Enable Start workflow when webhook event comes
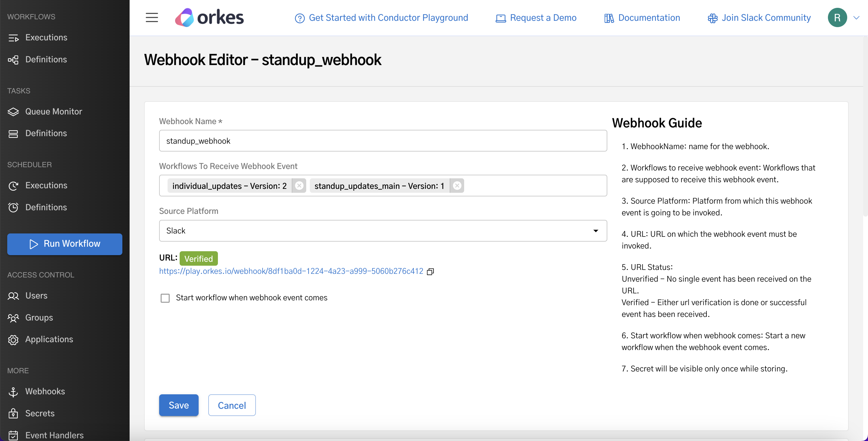 pyautogui.click(x=165, y=298)
